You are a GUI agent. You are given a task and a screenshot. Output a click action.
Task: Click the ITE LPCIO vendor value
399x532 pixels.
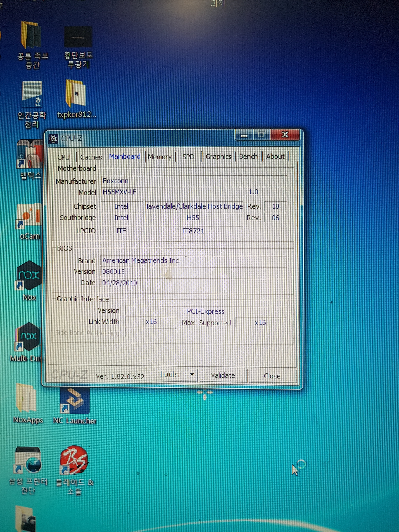[x=122, y=231]
